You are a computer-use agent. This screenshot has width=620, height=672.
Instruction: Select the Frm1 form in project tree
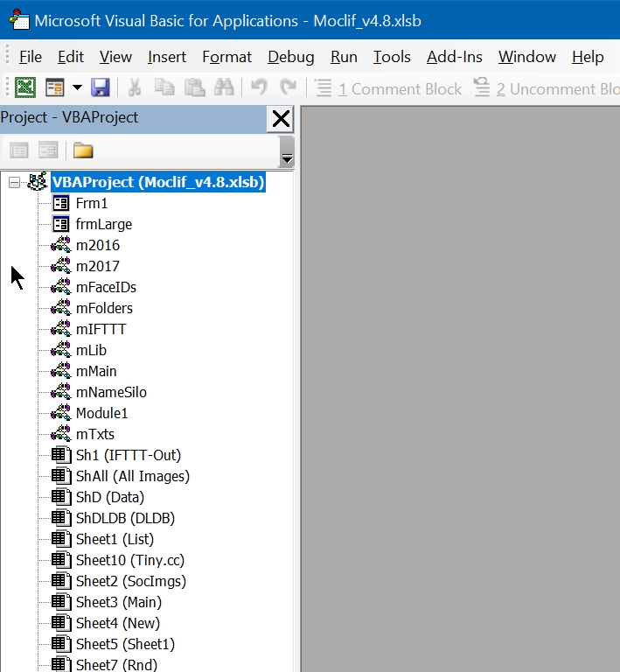(91, 203)
